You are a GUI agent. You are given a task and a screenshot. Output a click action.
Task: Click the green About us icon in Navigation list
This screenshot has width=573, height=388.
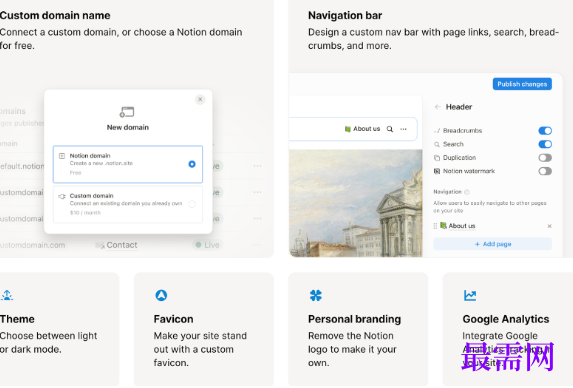pos(443,226)
